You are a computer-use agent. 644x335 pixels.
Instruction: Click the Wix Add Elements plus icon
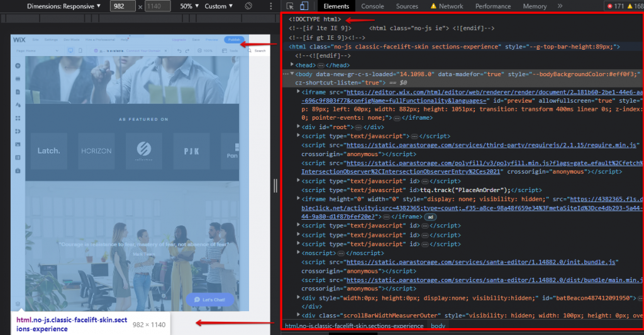tap(18, 65)
